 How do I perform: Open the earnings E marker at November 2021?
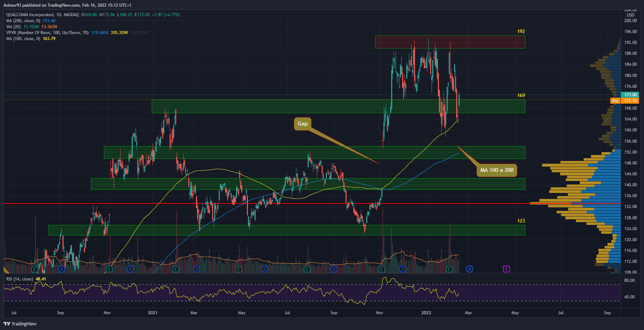382,269
